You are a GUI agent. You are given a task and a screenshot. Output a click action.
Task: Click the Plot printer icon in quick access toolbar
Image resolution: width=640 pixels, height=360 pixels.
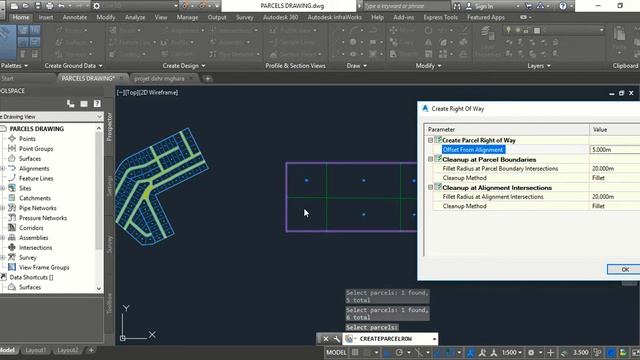(49, 6)
